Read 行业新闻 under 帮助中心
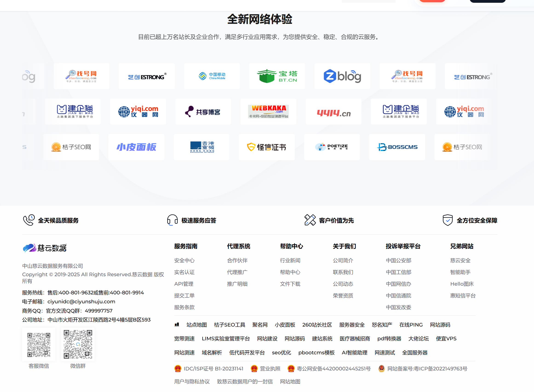Viewport: 534px width, 392px height. click(x=290, y=261)
